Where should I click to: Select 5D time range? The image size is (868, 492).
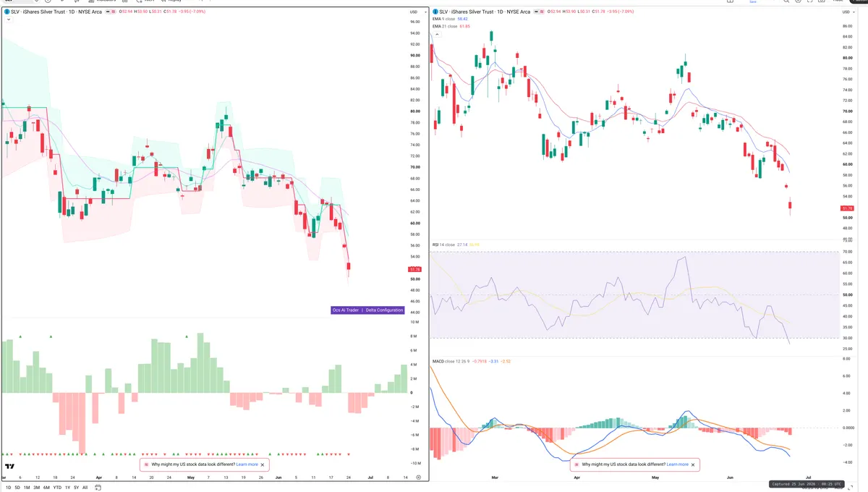17,488
